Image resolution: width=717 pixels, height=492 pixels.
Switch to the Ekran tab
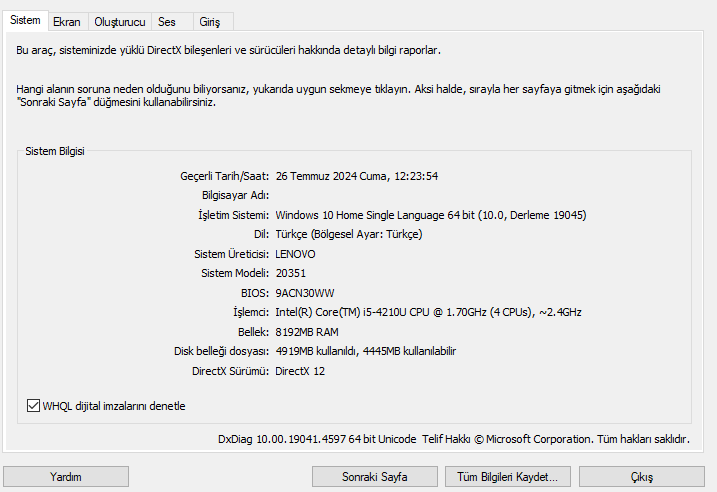(x=67, y=21)
